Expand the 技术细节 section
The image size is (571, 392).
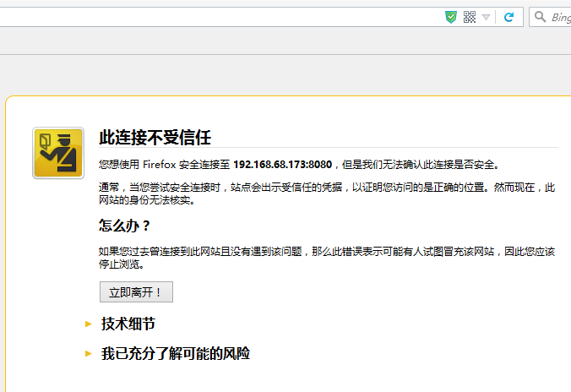pyautogui.click(x=128, y=324)
